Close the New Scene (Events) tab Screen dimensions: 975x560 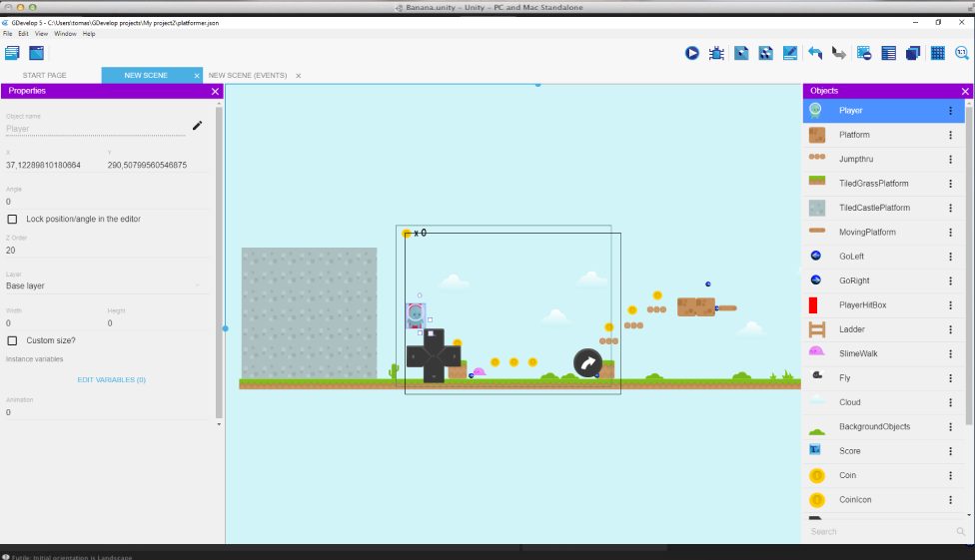click(x=299, y=76)
